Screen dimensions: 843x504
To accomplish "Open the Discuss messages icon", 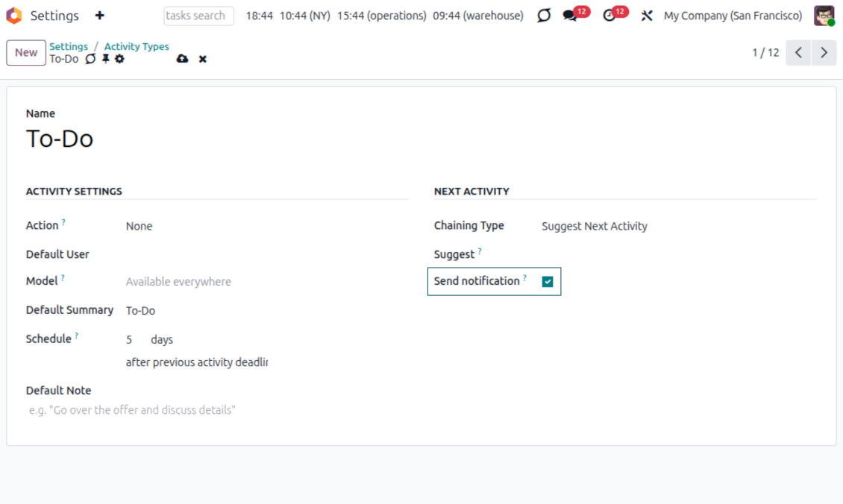I will [570, 15].
